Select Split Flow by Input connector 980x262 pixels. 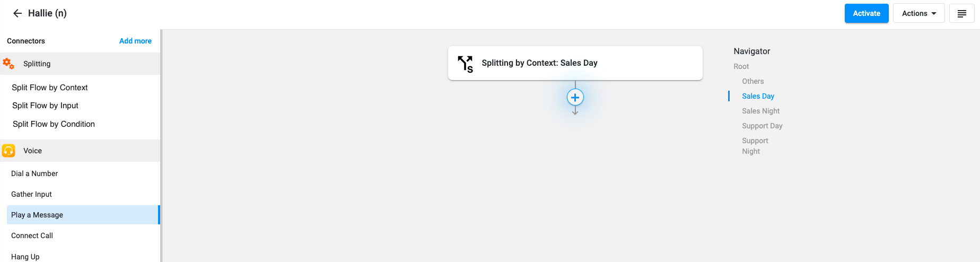tap(45, 106)
